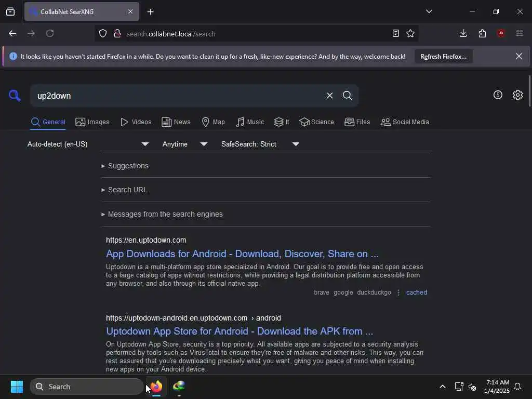Toggle reader view icon in address bar
This screenshot has height=399, width=532.
click(395, 33)
